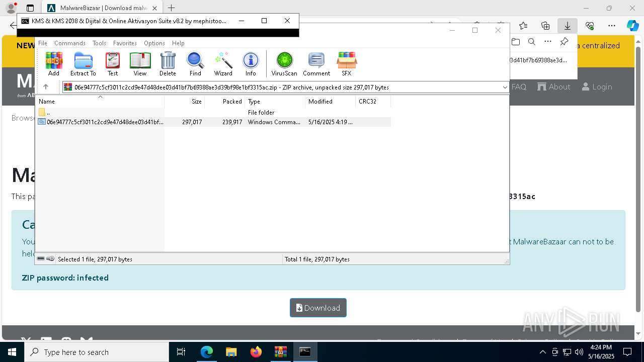Image resolution: width=644 pixels, height=362 pixels.
Task: Open Edge profile avatar icon
Action: 11,8
